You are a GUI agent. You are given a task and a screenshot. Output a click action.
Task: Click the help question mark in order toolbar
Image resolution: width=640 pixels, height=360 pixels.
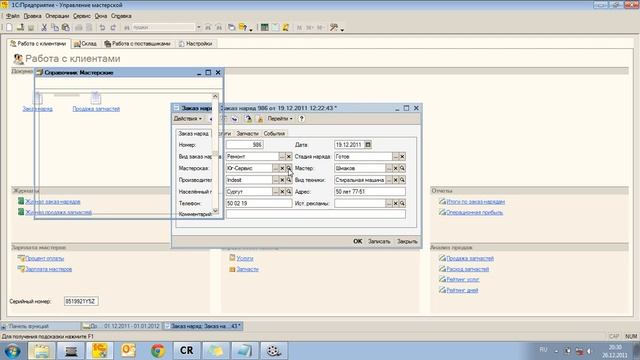[x=301, y=119]
